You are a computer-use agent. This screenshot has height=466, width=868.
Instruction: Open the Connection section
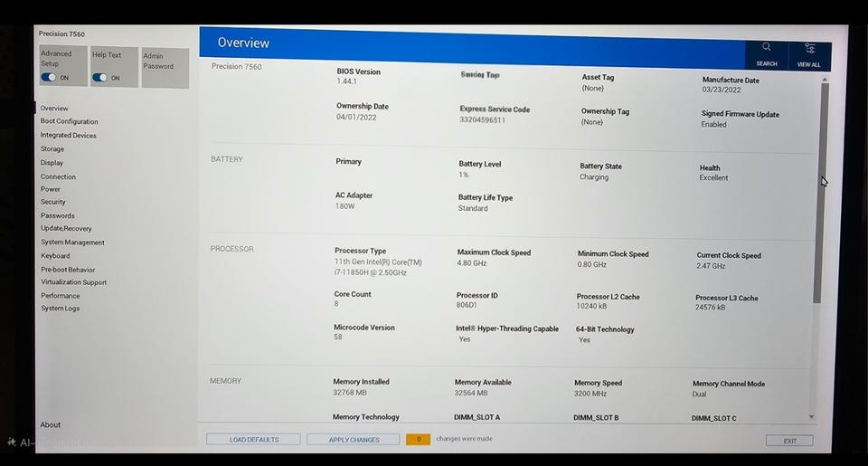click(x=58, y=176)
